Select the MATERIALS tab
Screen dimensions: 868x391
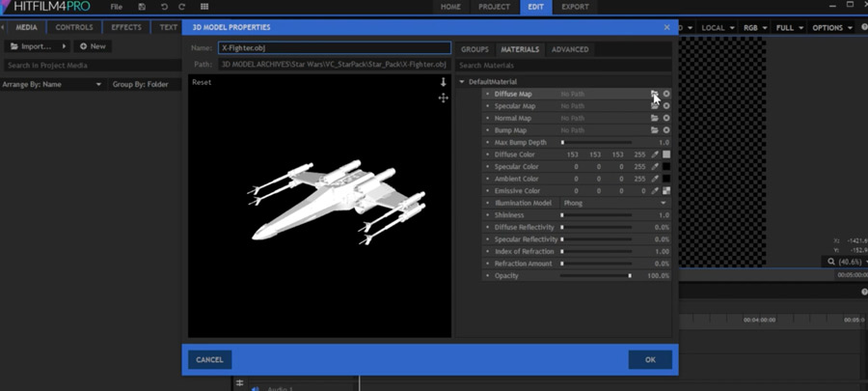pyautogui.click(x=520, y=49)
